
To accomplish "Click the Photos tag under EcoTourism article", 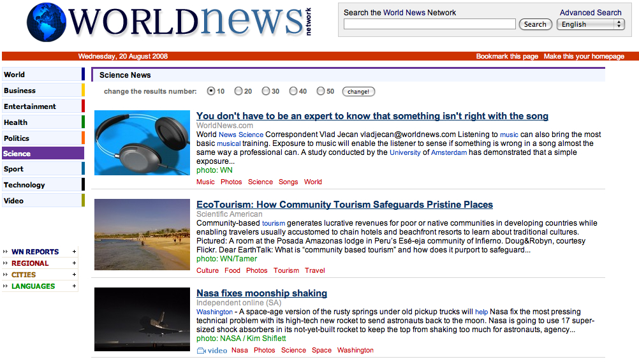I will coord(257,270).
